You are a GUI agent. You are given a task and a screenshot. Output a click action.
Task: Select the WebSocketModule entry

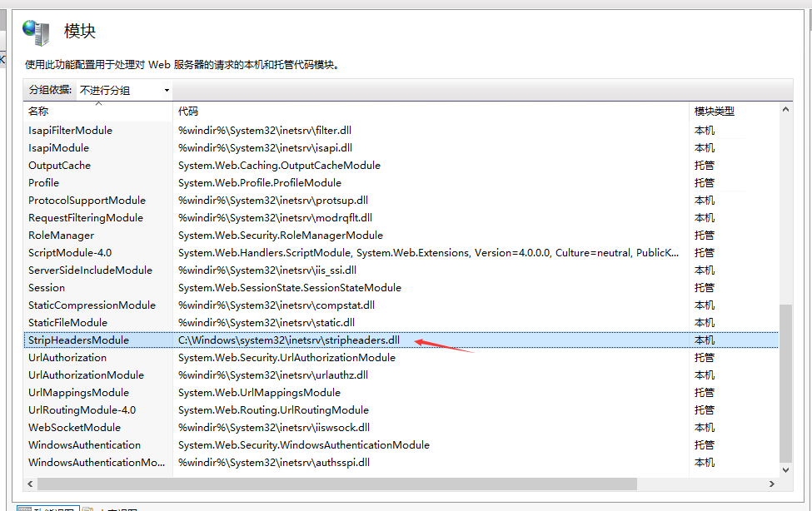point(75,427)
